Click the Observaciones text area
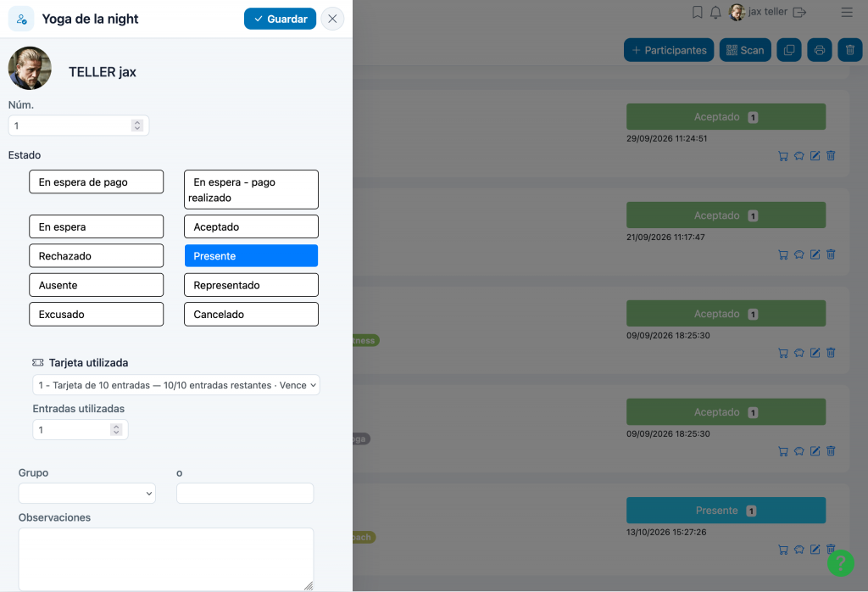Screen dimensions: 868x592 [x=166, y=559]
